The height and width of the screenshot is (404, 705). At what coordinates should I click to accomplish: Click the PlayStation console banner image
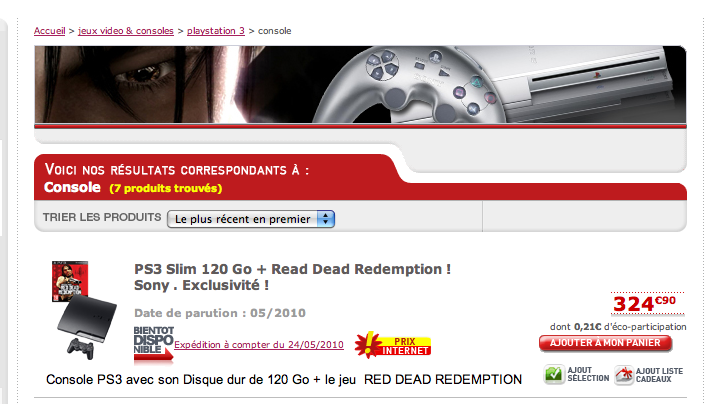click(360, 84)
